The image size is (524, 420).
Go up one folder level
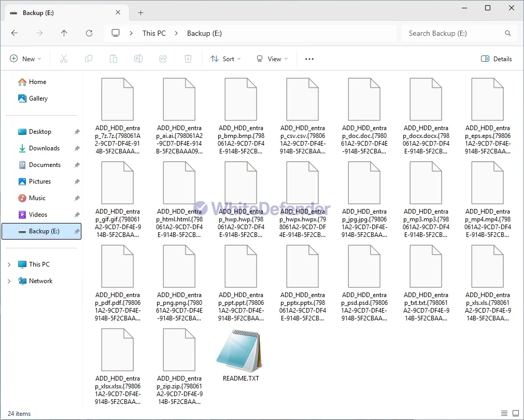coord(64,33)
